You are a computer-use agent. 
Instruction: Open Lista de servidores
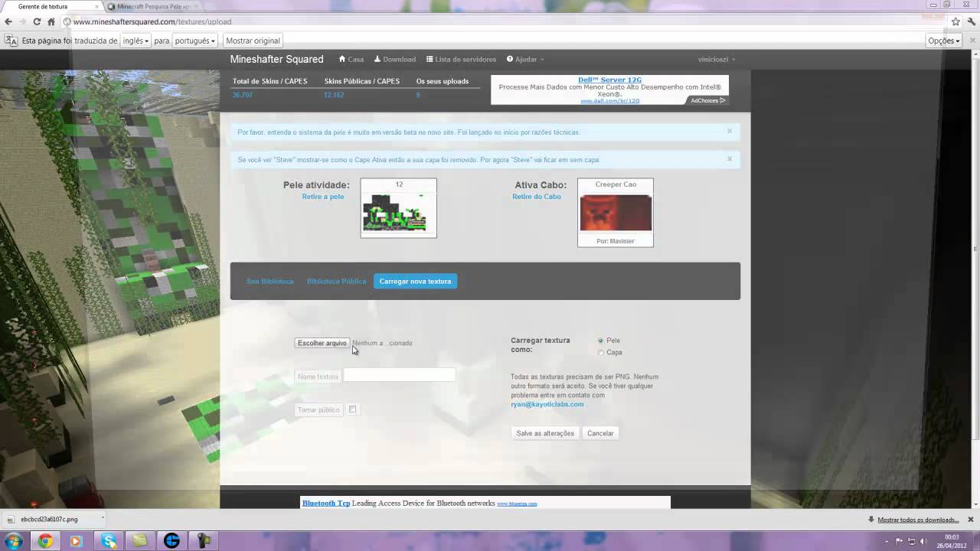461,59
